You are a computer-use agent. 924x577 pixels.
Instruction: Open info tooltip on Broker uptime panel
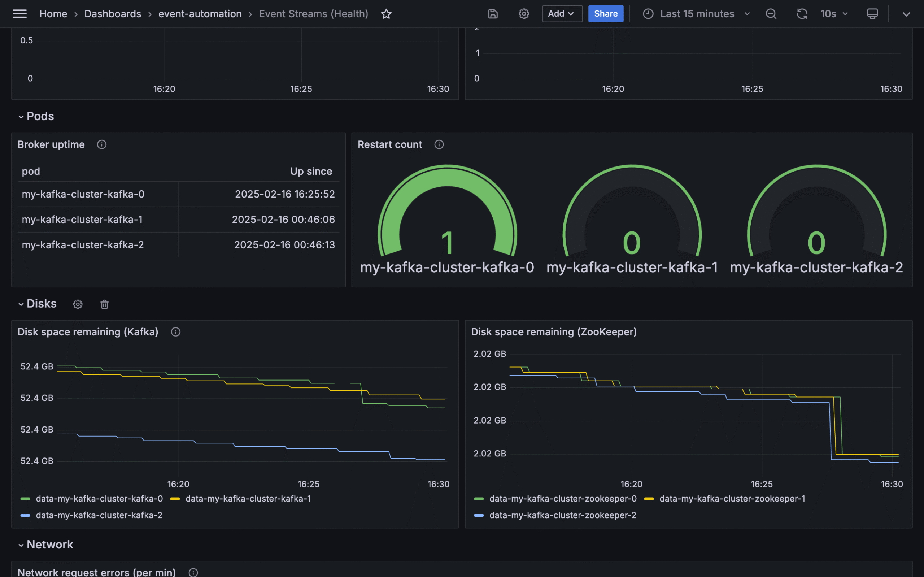pyautogui.click(x=101, y=145)
